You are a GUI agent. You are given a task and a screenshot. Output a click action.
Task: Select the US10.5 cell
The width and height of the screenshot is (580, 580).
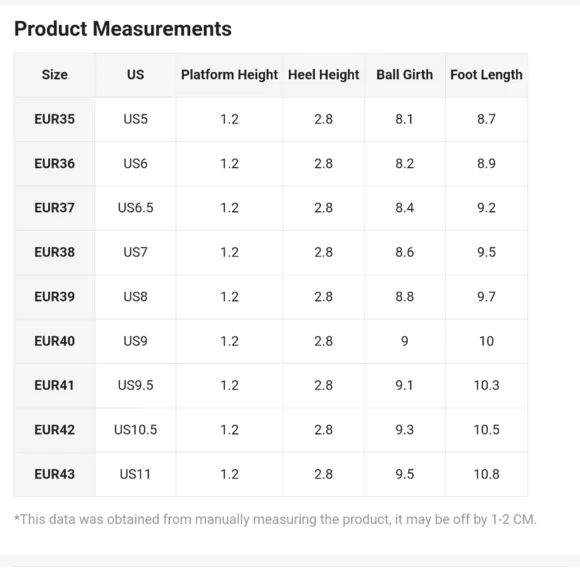point(135,430)
